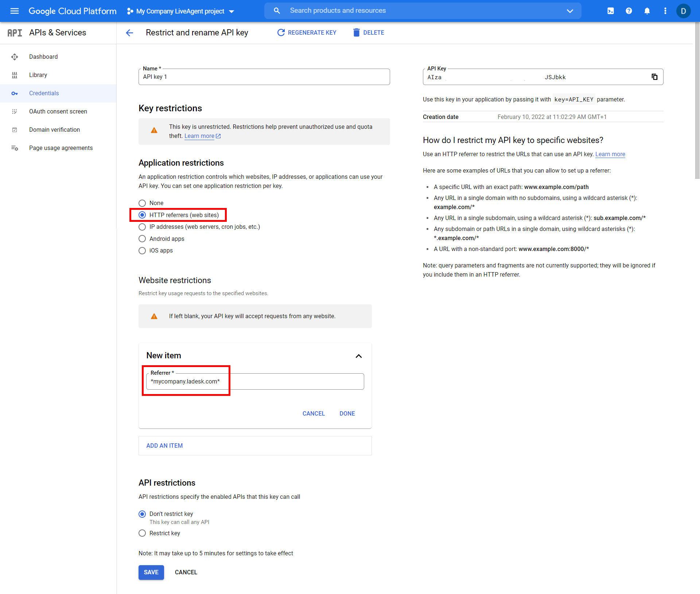Screen dimensions: 700x594
Task: Click the search magnifier icon
Action: pos(277,11)
